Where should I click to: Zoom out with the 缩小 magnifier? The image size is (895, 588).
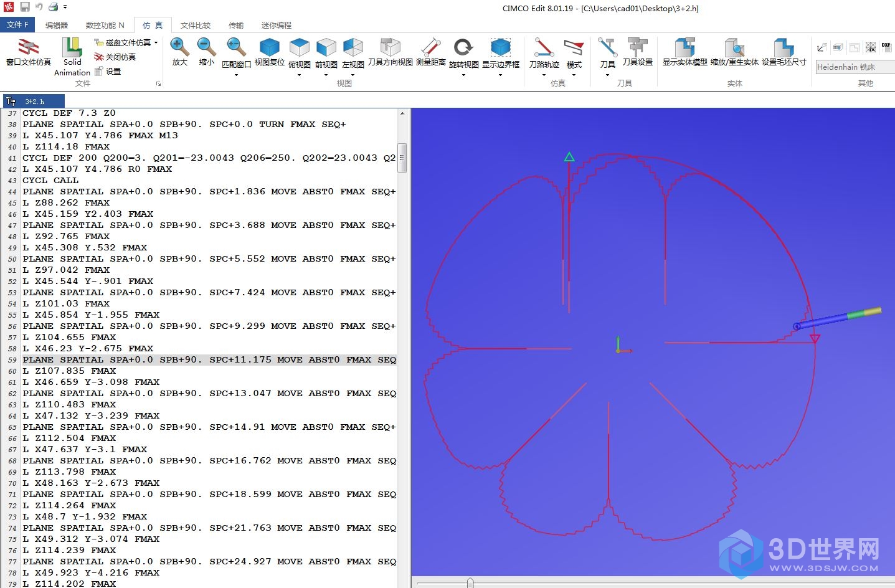coord(206,47)
